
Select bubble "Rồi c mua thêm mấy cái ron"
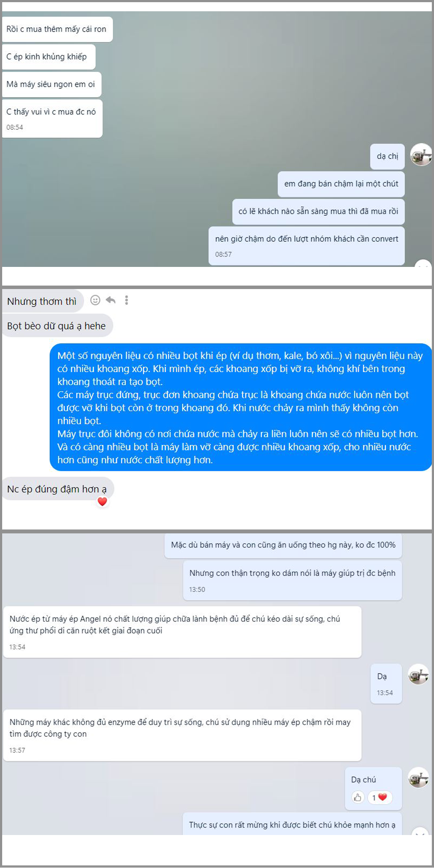(x=57, y=29)
